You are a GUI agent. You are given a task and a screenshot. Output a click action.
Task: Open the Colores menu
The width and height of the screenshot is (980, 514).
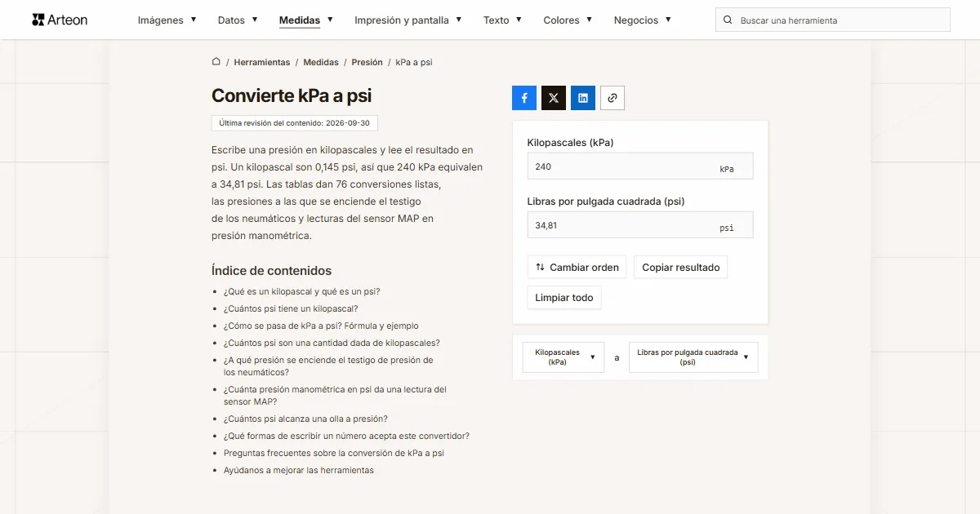point(568,20)
